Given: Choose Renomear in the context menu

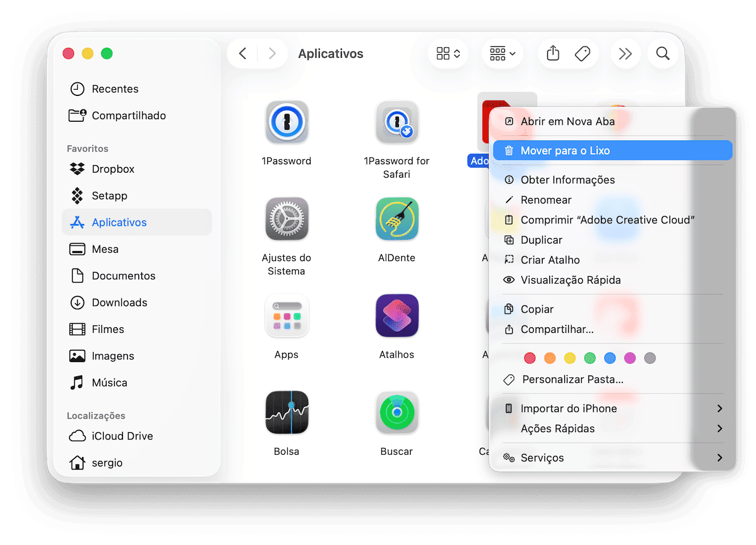Looking at the screenshot, I should tap(613, 200).
